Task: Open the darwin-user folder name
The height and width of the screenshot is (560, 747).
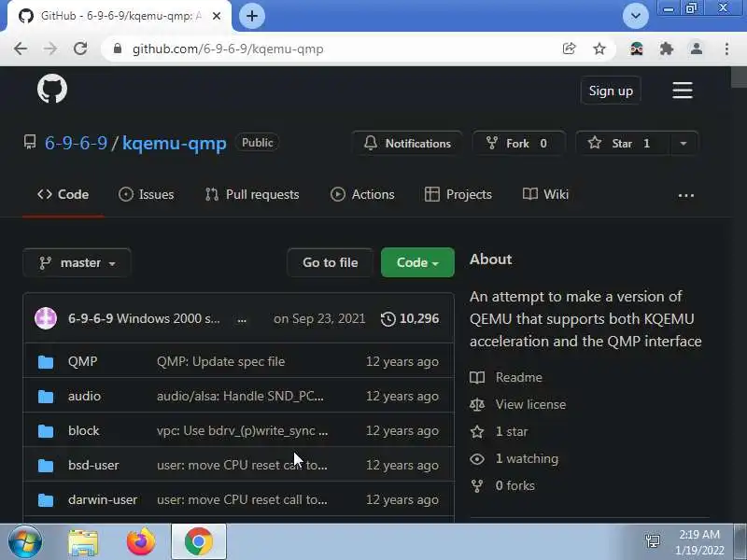Action: point(103,499)
